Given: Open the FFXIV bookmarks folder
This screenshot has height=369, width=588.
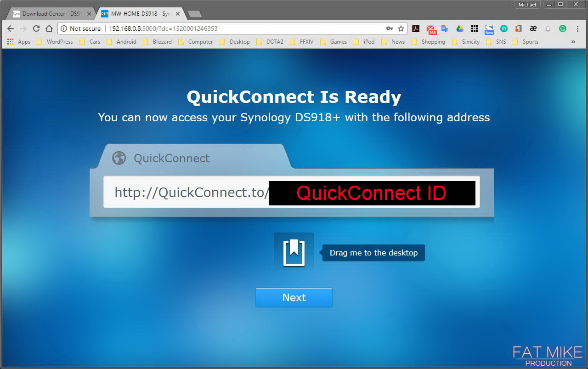Looking at the screenshot, I should pos(301,41).
